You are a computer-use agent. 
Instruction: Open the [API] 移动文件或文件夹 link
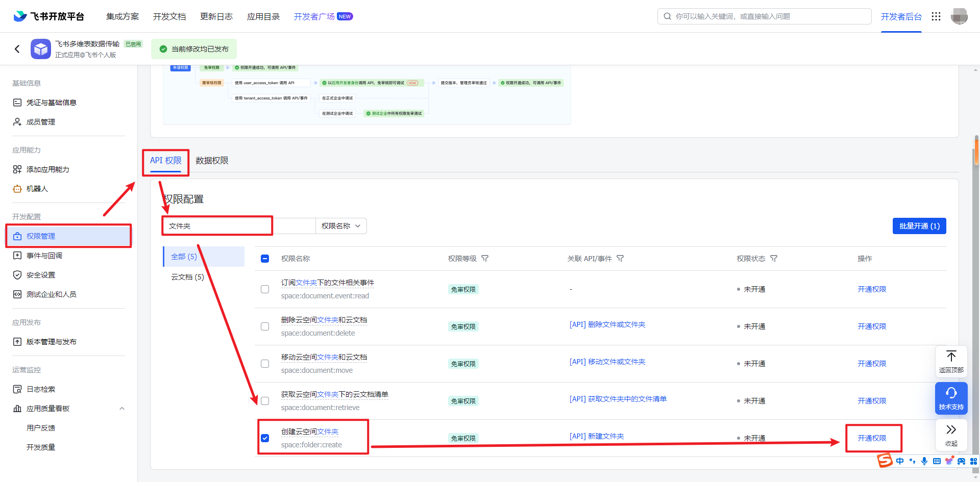(607, 362)
